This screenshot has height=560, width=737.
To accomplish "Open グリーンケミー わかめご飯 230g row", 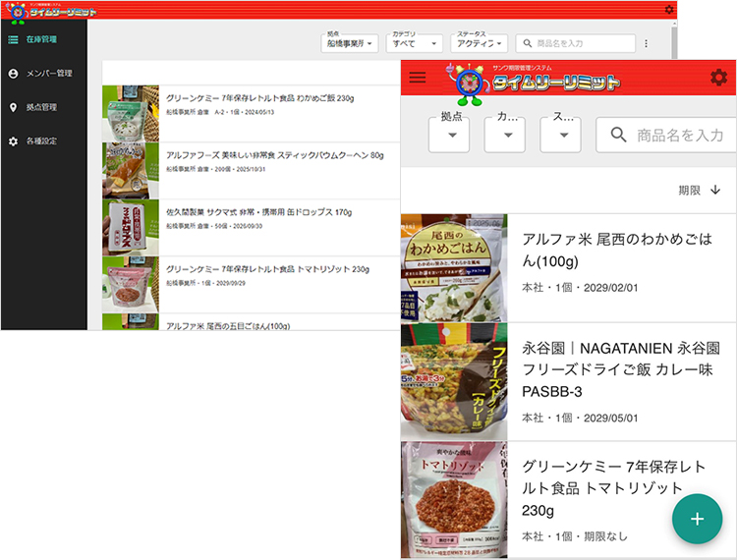I will click(x=251, y=113).
